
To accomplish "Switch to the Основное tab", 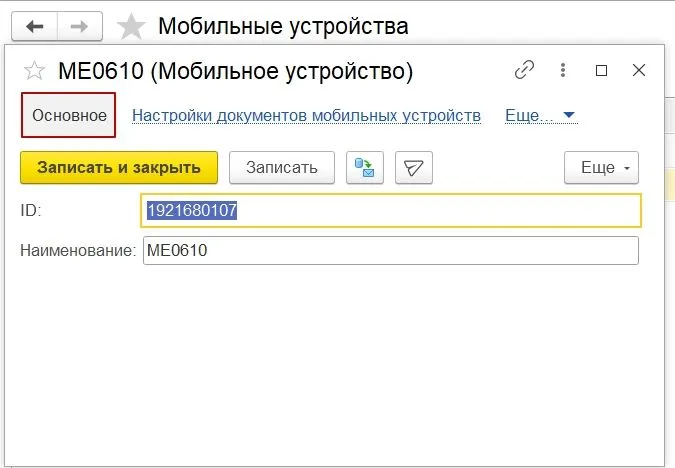I will [69, 115].
